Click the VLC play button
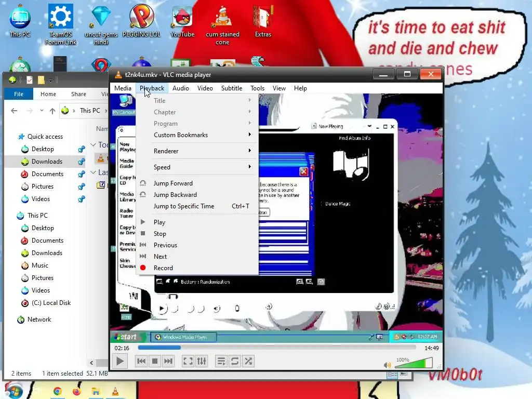This screenshot has height=399, width=532. [x=120, y=362]
